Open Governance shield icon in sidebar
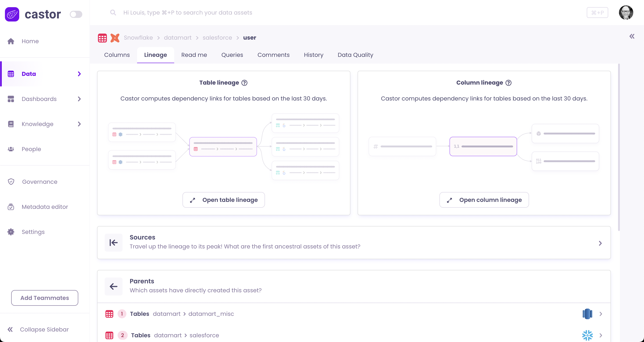Viewport: 644px width, 342px height. point(11,182)
